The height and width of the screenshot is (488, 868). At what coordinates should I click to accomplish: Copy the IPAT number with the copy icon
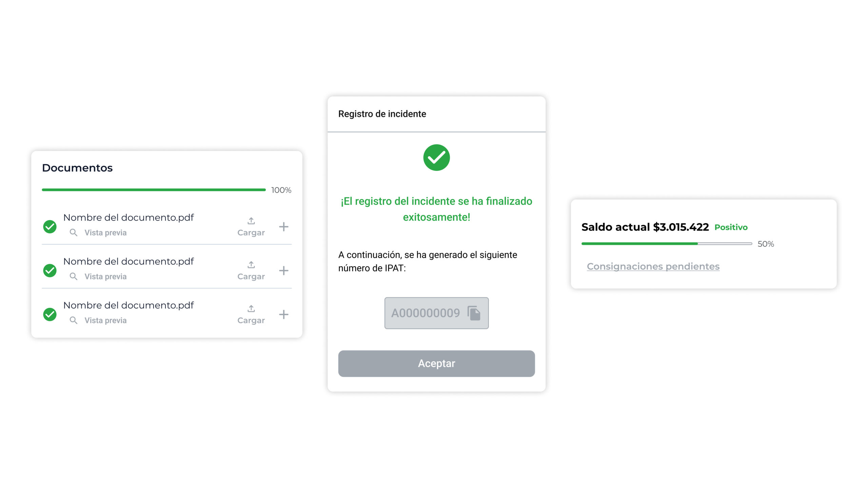(x=474, y=313)
